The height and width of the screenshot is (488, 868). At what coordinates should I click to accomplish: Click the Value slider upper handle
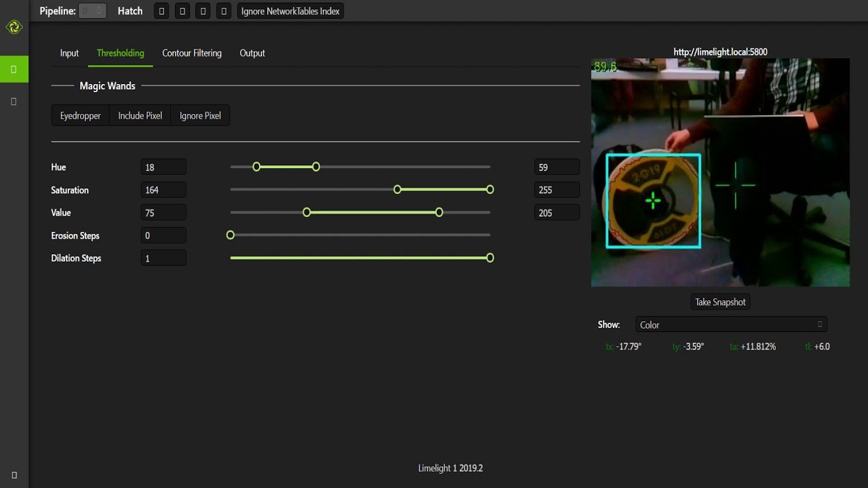(439, 213)
